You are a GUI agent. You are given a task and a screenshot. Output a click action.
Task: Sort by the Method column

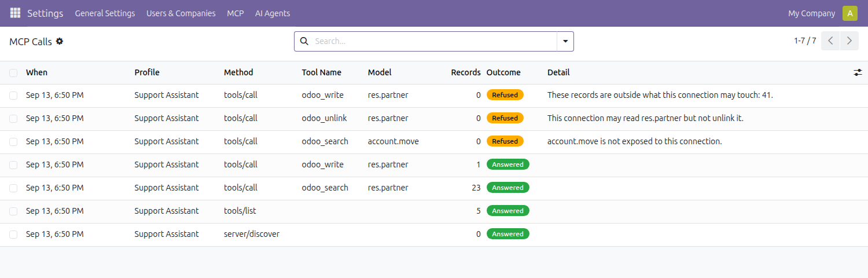pyautogui.click(x=238, y=72)
